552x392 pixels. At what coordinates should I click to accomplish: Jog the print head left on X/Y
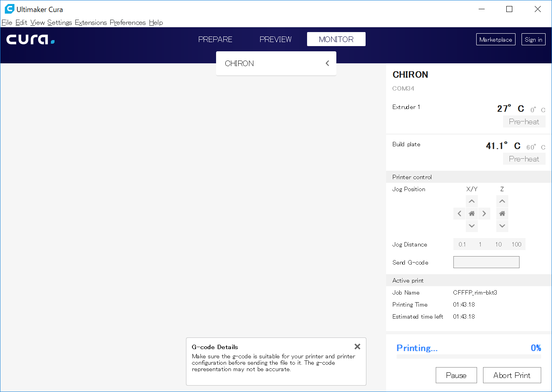pyautogui.click(x=459, y=214)
